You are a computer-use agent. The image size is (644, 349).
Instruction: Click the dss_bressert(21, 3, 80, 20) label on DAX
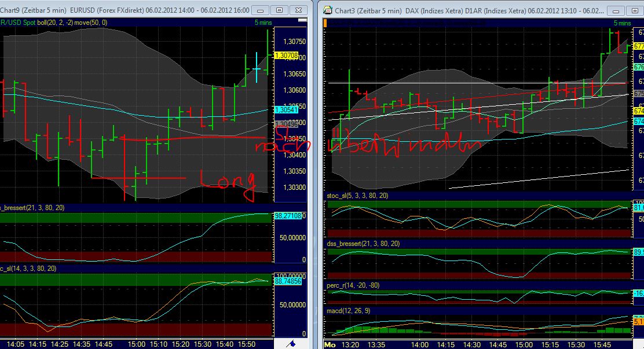coord(362,244)
